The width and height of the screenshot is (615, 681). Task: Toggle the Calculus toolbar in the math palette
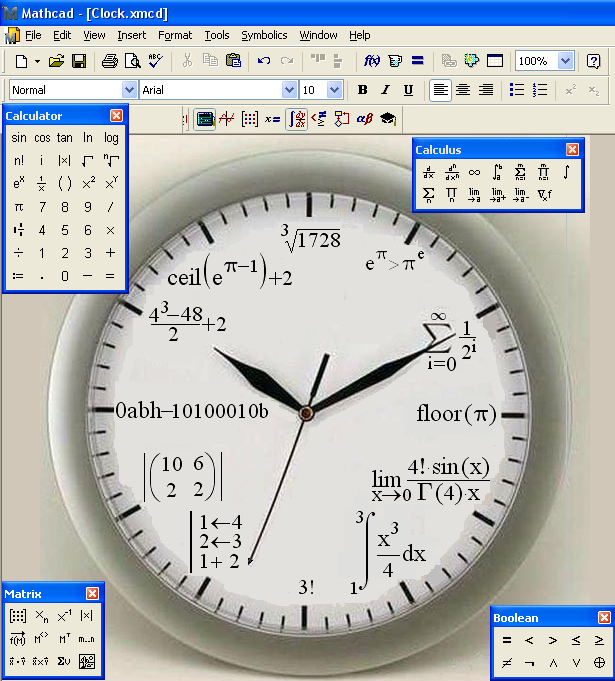(297, 119)
